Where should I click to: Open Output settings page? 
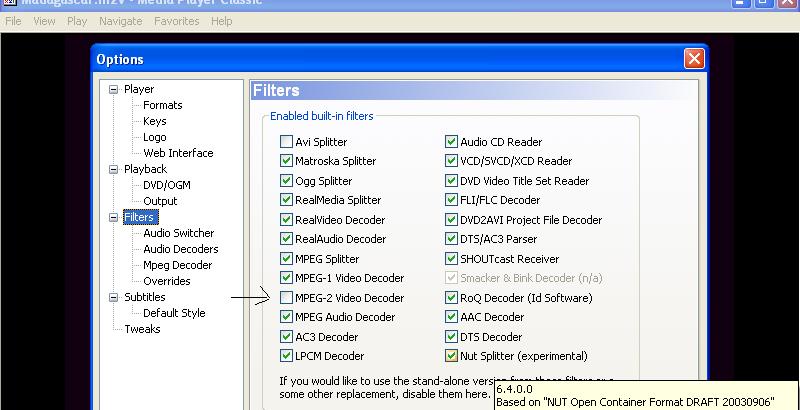[x=160, y=201]
